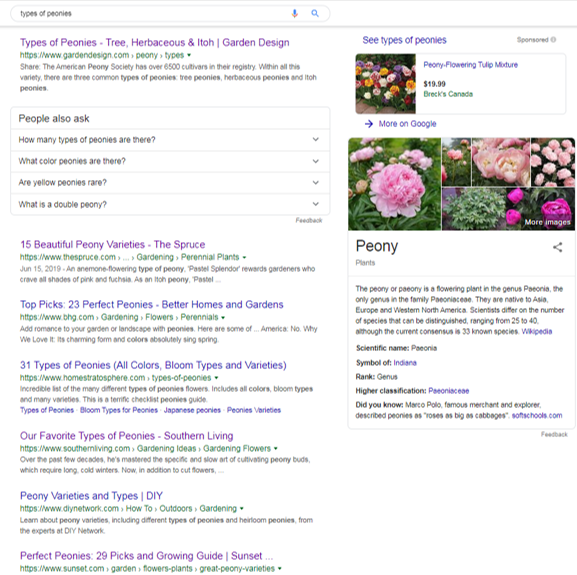The image size is (577, 575).
Task: Open dropdown arrow next to gardendesign.com URL
Action: pos(189,55)
